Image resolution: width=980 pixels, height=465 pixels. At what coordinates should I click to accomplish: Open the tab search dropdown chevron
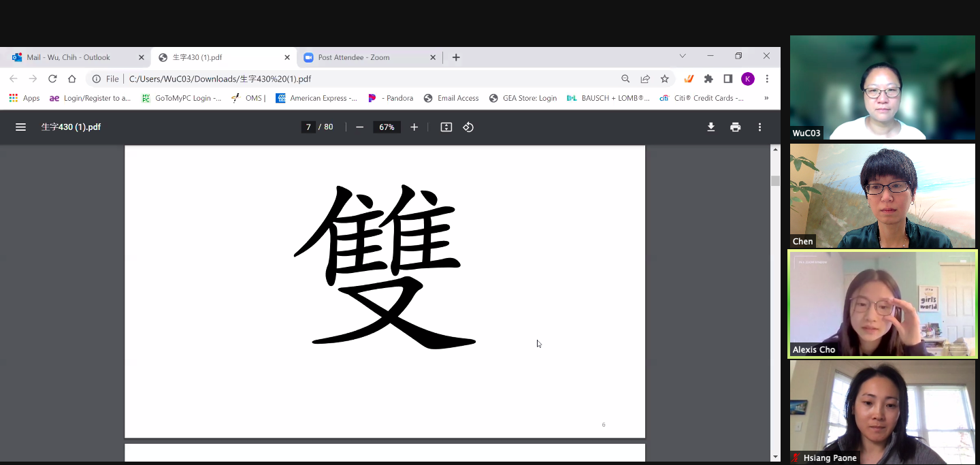click(x=683, y=56)
